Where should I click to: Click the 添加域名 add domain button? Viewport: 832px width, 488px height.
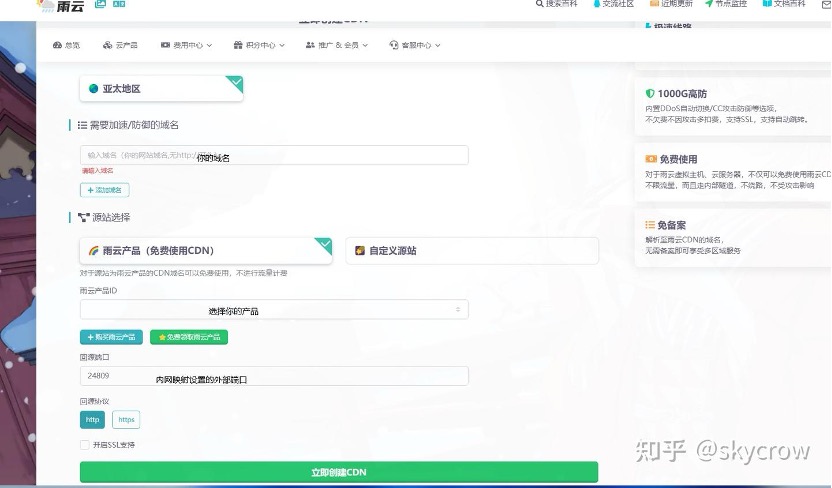tap(105, 190)
